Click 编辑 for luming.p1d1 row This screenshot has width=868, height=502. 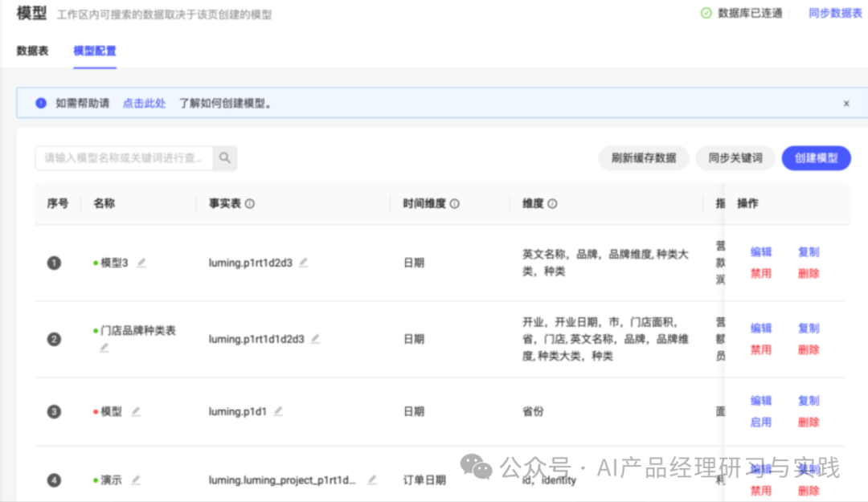[x=761, y=401]
